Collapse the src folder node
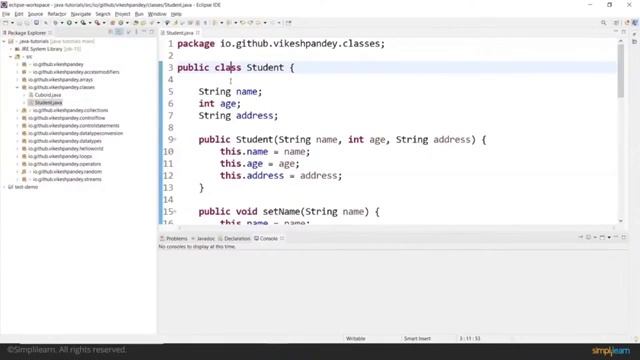 point(11,57)
